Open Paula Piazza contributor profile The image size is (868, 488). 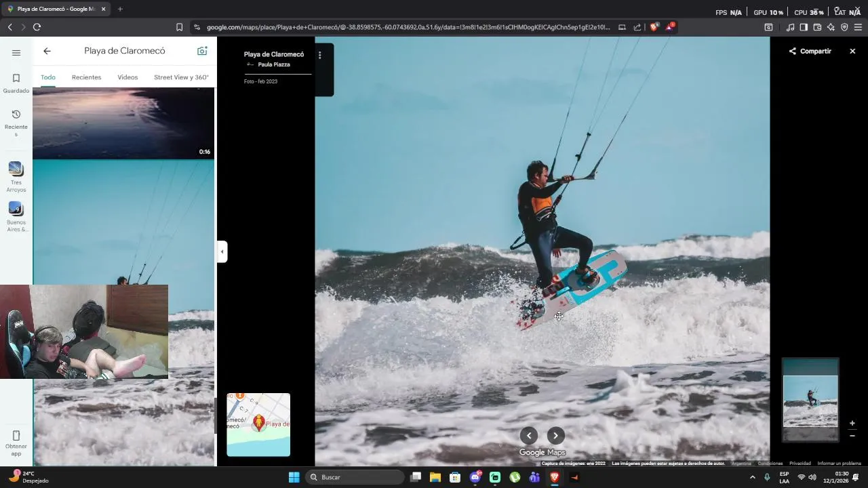tap(274, 64)
